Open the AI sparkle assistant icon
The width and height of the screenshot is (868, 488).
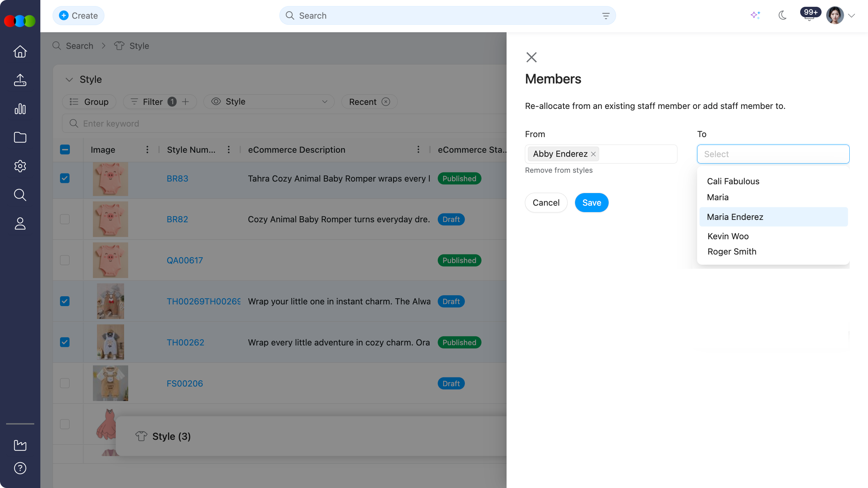coord(755,15)
